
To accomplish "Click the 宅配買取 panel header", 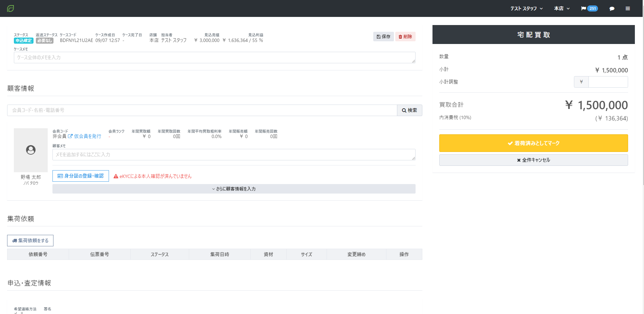I will [x=533, y=35].
